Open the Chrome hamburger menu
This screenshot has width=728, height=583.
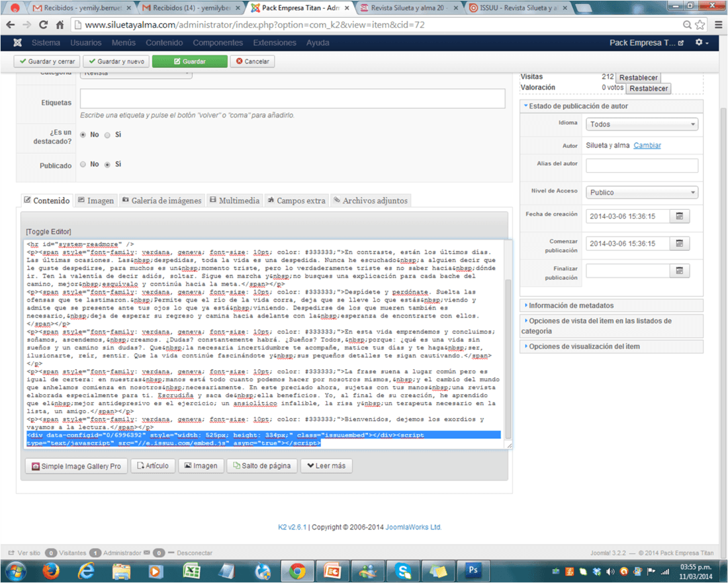click(x=718, y=24)
